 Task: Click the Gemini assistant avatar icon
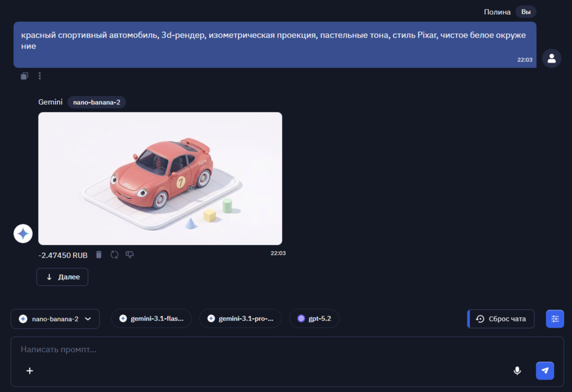[23, 233]
